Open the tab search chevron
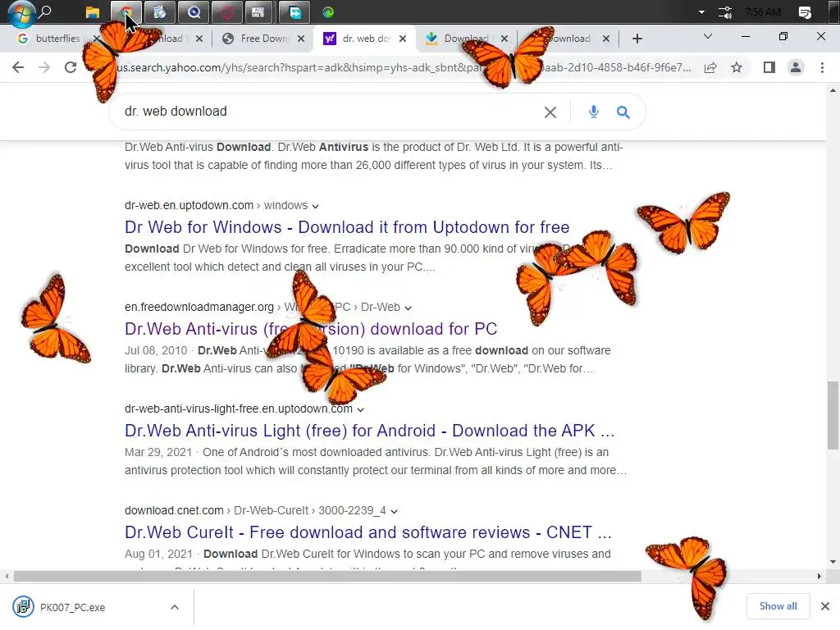This screenshot has width=840, height=630. (708, 36)
